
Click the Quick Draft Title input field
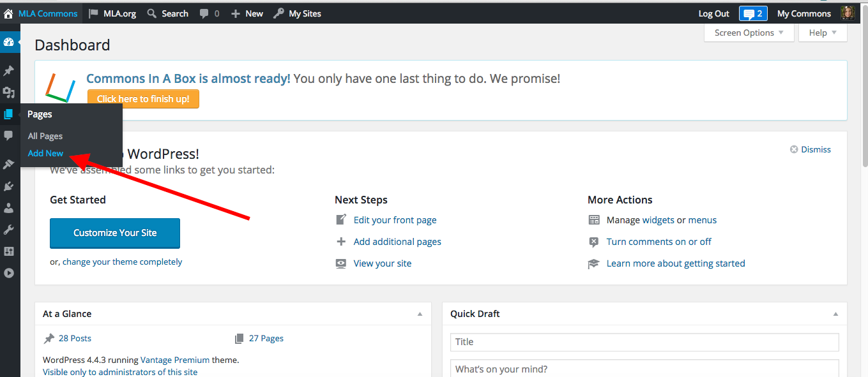(x=644, y=342)
